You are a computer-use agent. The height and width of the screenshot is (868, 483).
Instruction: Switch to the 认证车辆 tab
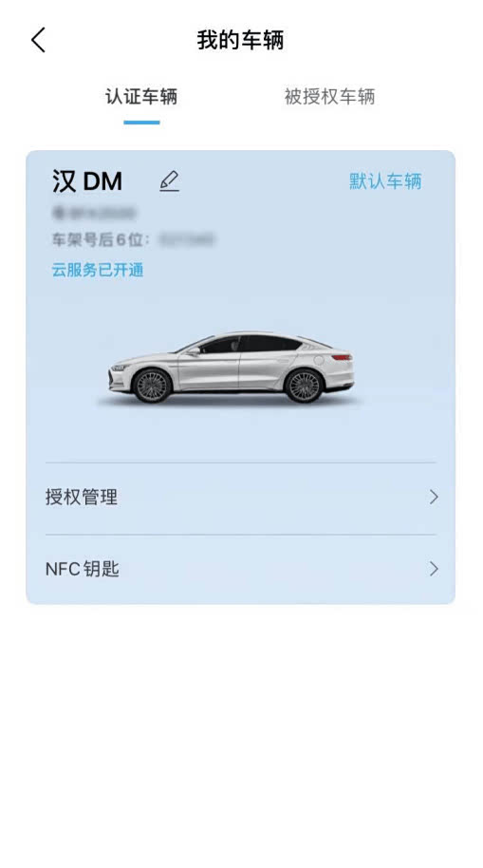141,97
